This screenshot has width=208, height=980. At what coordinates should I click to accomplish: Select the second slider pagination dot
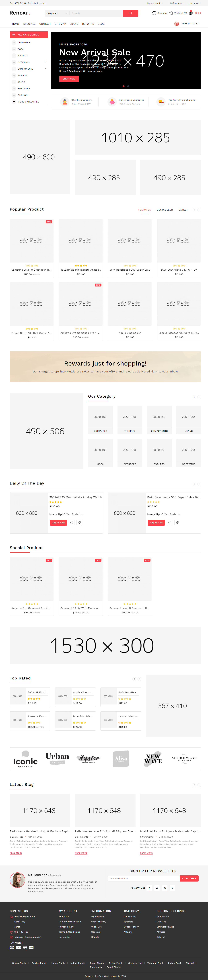tap(128, 86)
